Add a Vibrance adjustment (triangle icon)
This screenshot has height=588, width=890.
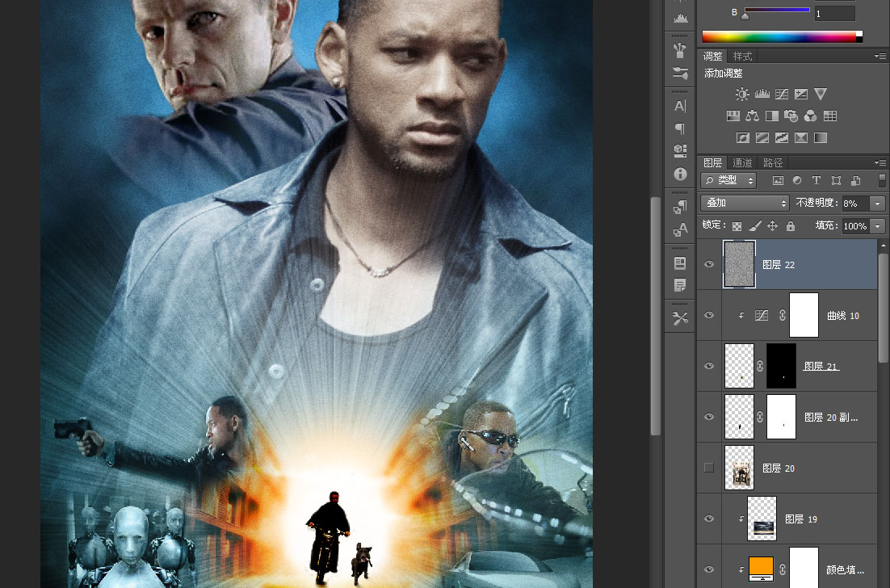point(821,94)
